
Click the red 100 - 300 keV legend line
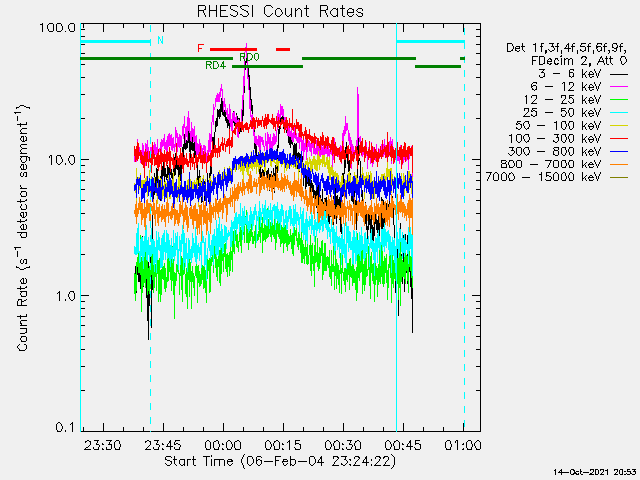(619, 139)
